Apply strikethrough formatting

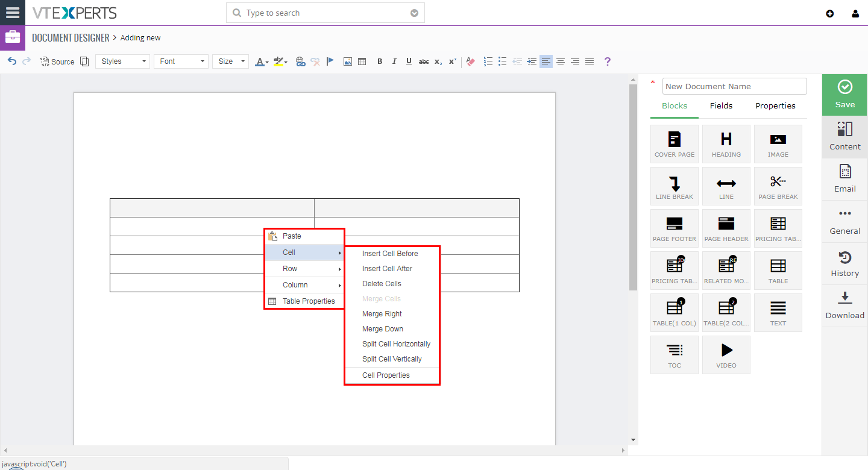coord(424,61)
